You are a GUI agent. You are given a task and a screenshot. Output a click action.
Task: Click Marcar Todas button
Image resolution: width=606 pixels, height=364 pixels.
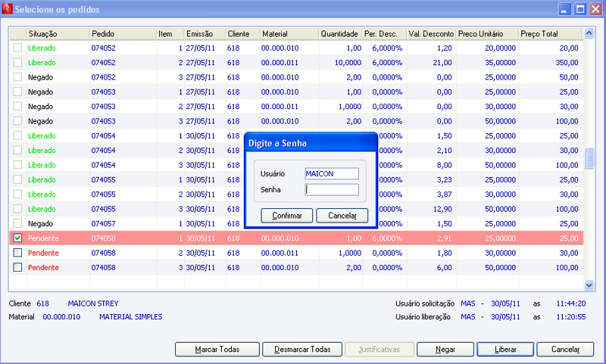[217, 350]
